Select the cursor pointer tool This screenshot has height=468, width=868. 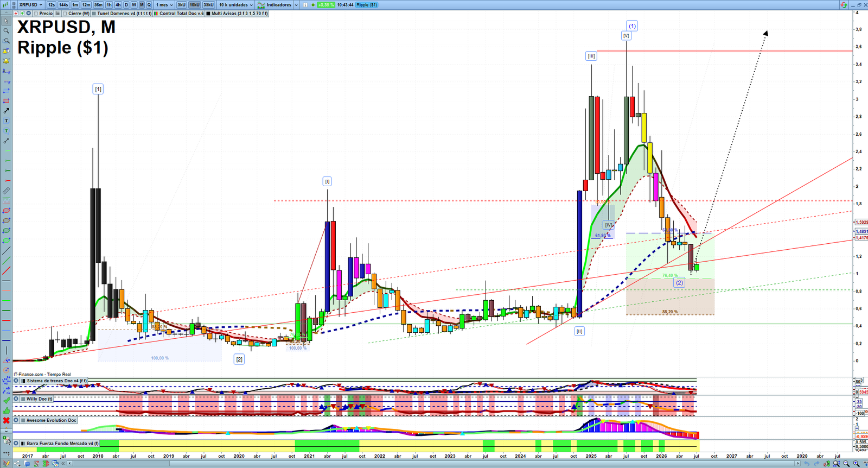point(7,21)
